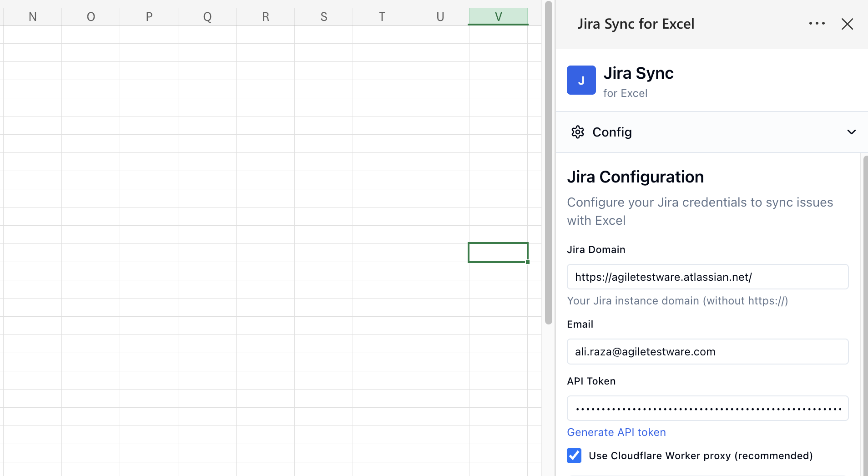Image resolution: width=868 pixels, height=476 pixels.
Task: Click the Jira Sync app logo icon
Action: 581,80
